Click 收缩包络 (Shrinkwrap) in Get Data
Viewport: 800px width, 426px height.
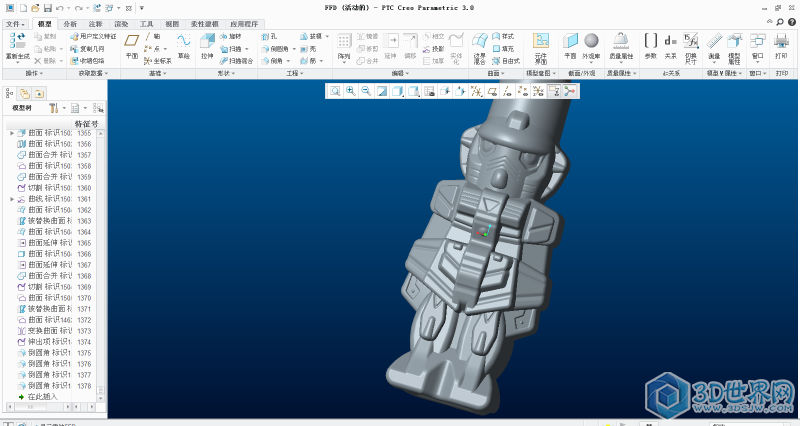pos(87,61)
